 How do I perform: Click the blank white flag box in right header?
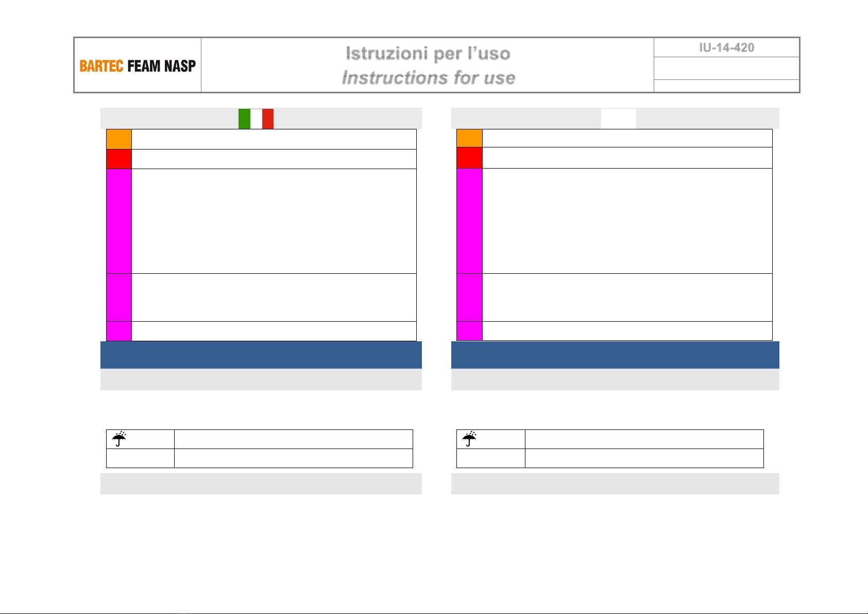point(618,119)
